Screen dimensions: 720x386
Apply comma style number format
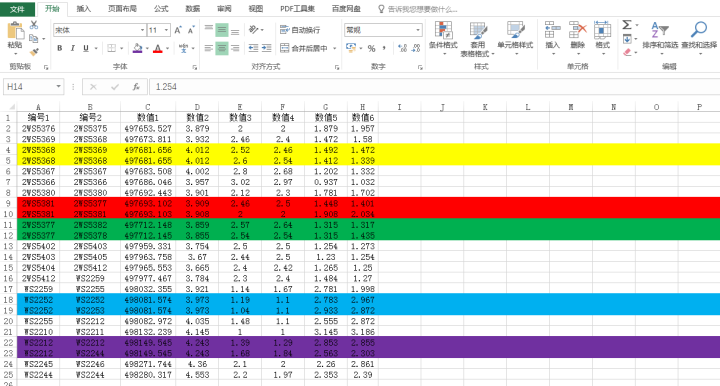(384, 48)
